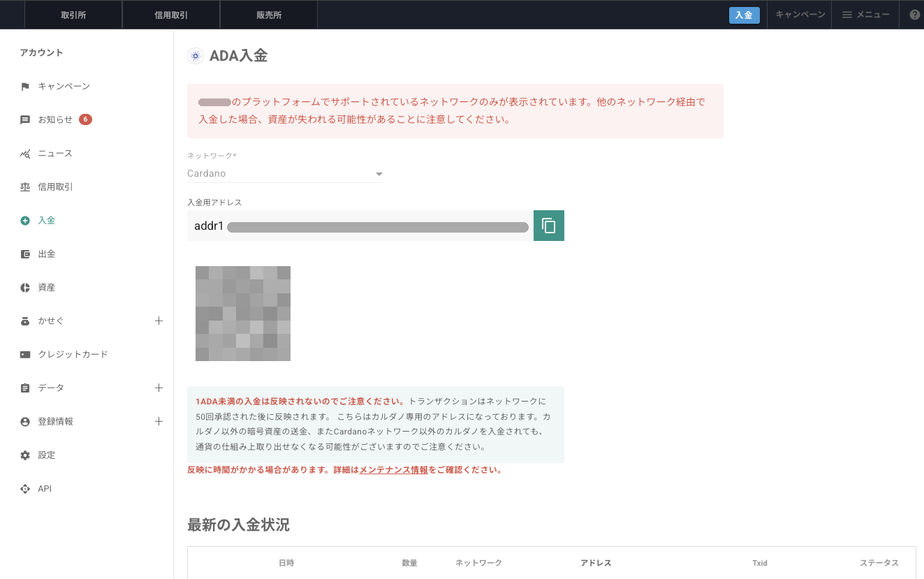Click the Cardano ADA coin logo

click(x=196, y=56)
